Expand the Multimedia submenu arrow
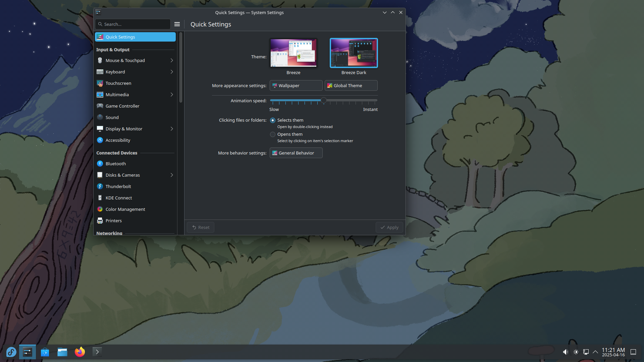This screenshot has width=644, height=362. [x=172, y=95]
